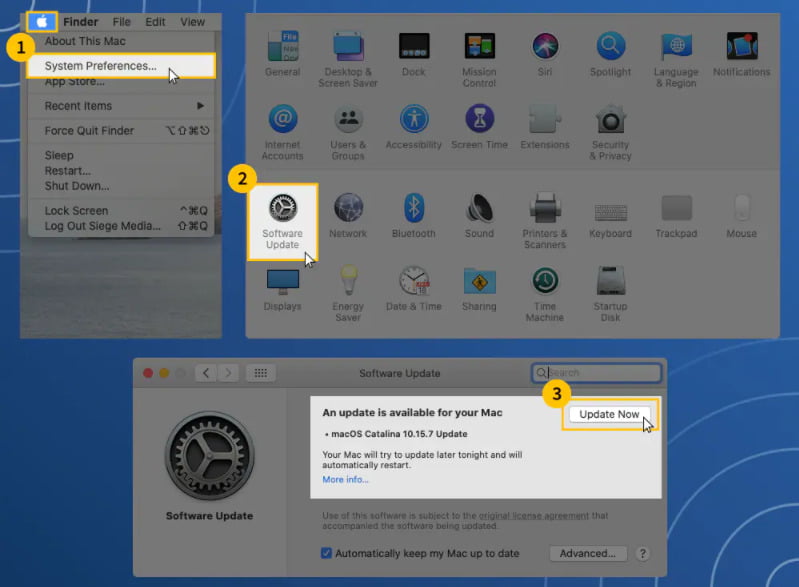Toggle Automatically keep my Mac up to date
The width and height of the screenshot is (799, 587).
click(x=326, y=553)
